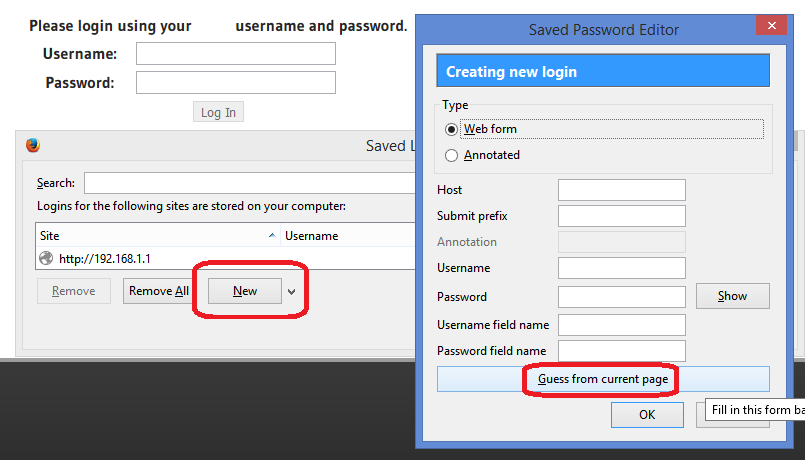The image size is (805, 460).
Task: Focus the Host input field
Action: 622,190
